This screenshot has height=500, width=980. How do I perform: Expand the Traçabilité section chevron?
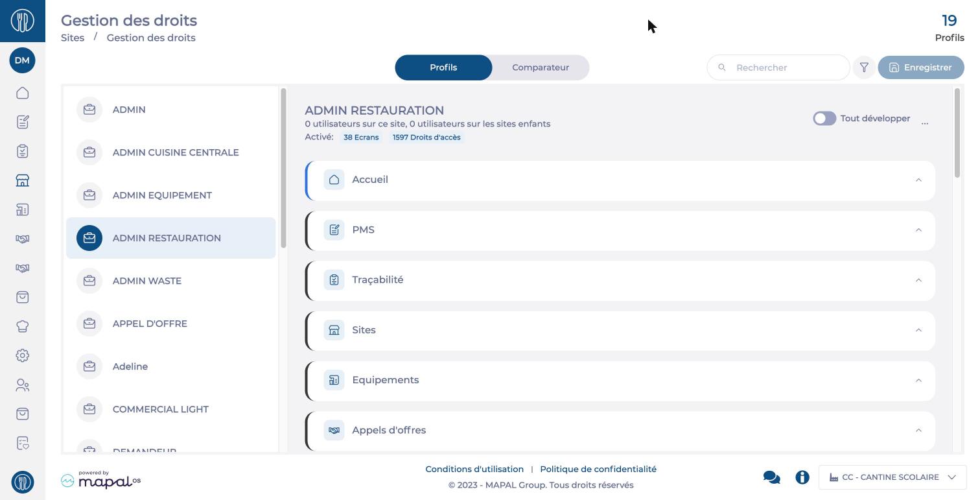click(918, 280)
